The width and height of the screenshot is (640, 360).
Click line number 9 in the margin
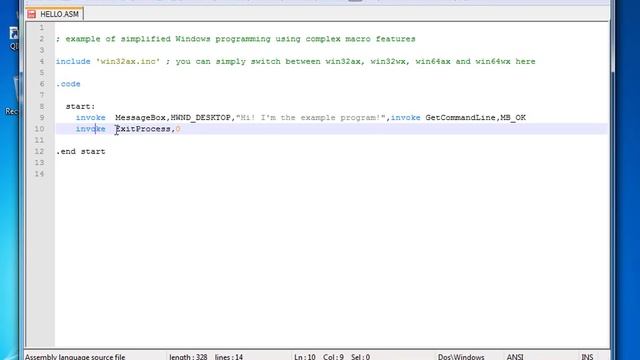pyautogui.click(x=42, y=118)
